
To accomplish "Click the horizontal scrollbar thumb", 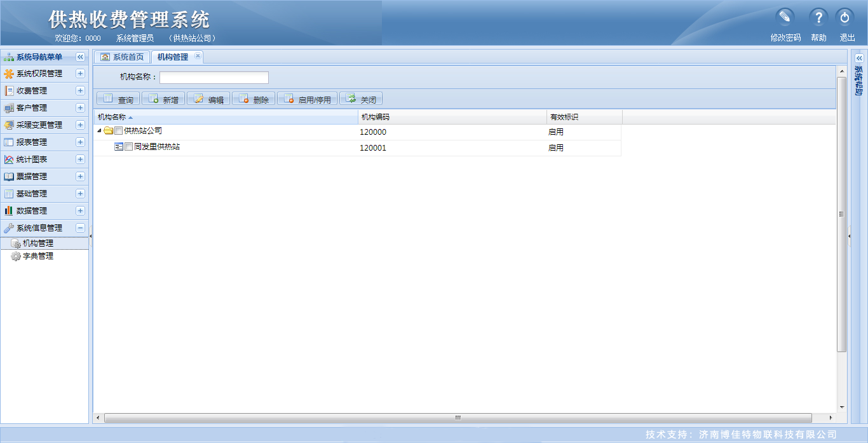I will [x=458, y=418].
